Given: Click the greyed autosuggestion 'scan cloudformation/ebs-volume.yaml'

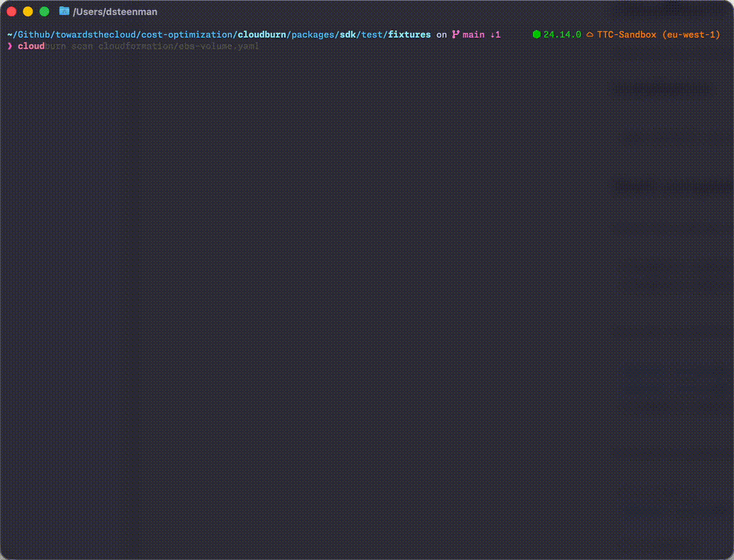Looking at the screenshot, I should [x=165, y=46].
